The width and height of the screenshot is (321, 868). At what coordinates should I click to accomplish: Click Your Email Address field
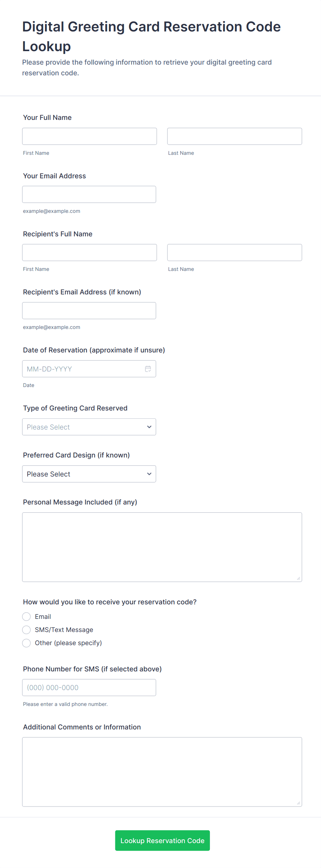coord(89,194)
